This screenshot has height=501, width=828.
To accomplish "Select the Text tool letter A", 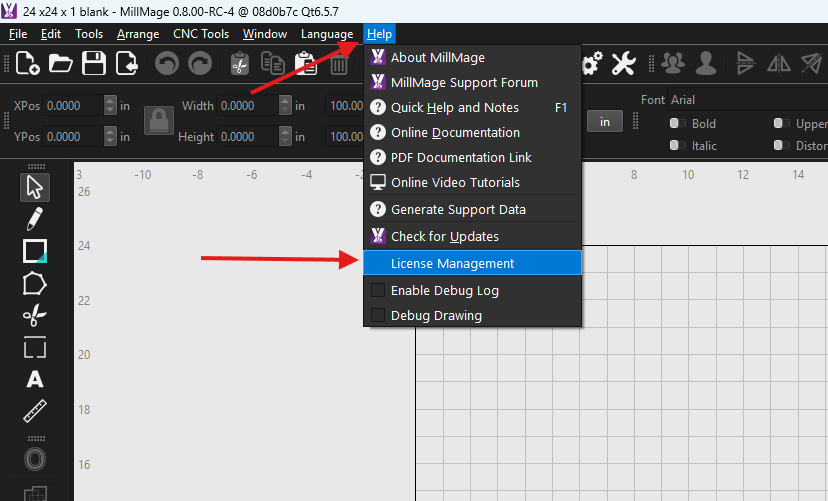I will [35, 380].
